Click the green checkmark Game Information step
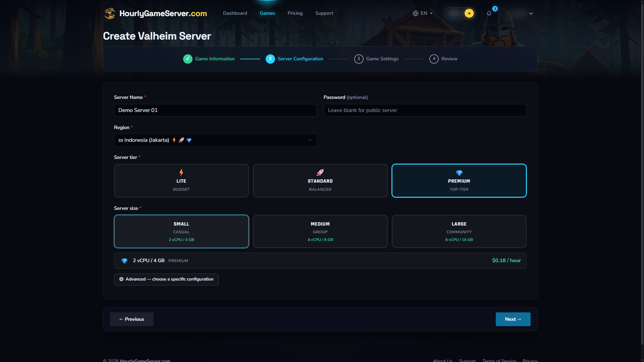The width and height of the screenshot is (644, 362). (188, 59)
